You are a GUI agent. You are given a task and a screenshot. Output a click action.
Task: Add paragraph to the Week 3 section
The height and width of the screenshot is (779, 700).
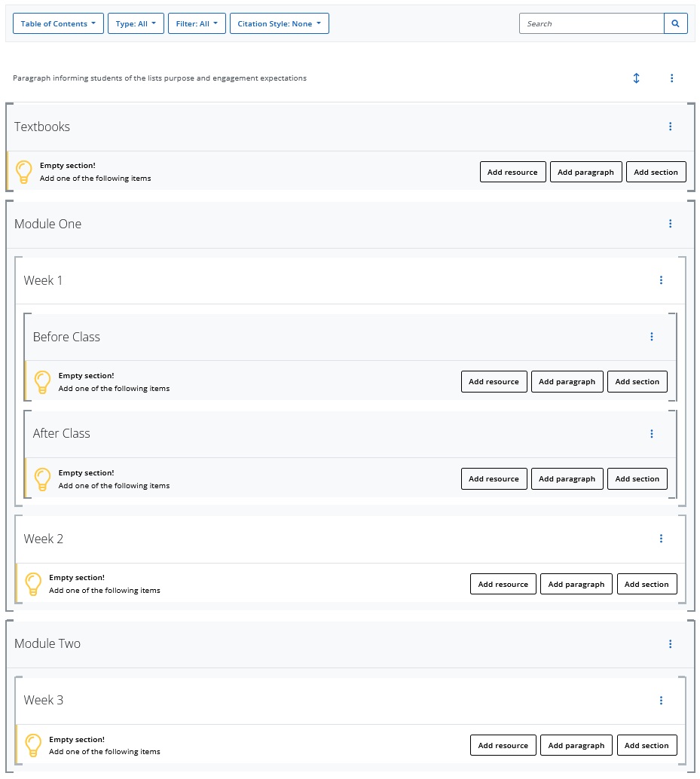(576, 745)
